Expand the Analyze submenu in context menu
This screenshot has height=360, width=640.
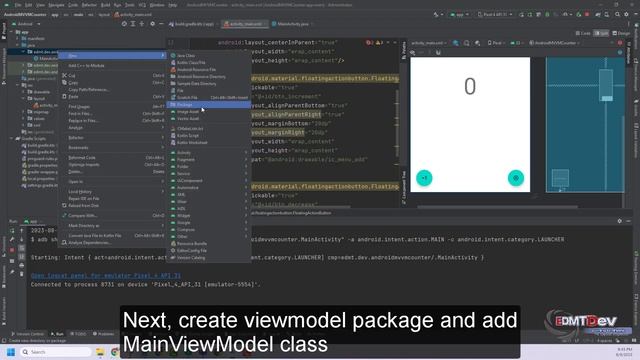tap(112, 128)
